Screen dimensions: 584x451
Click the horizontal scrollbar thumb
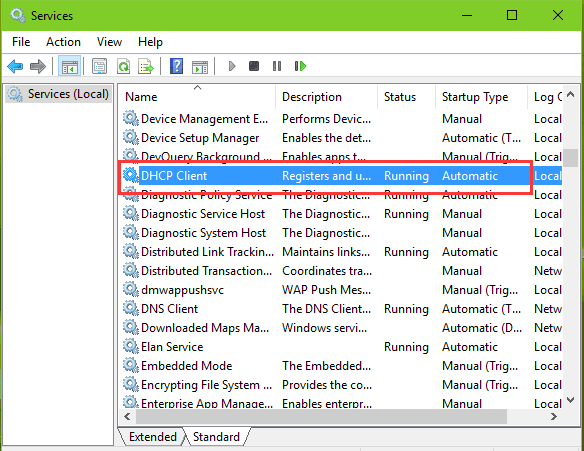[x=321, y=416]
